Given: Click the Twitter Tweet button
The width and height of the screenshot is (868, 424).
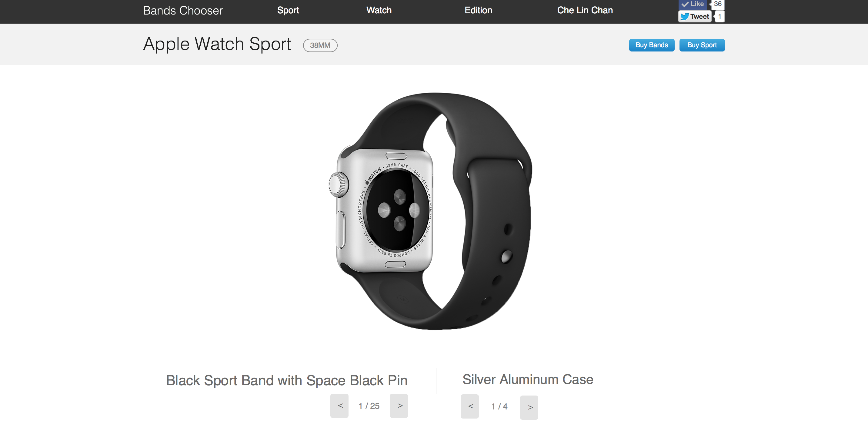Looking at the screenshot, I should pos(694,16).
